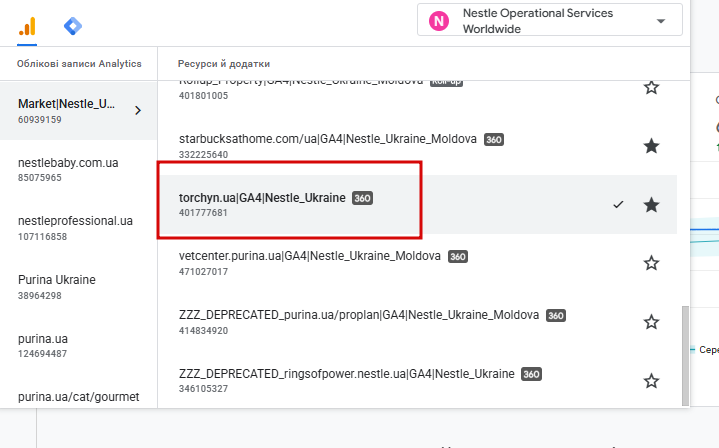Click the Облікові записи Analytics column header
Screen dimensions: 719x448
(x=79, y=64)
